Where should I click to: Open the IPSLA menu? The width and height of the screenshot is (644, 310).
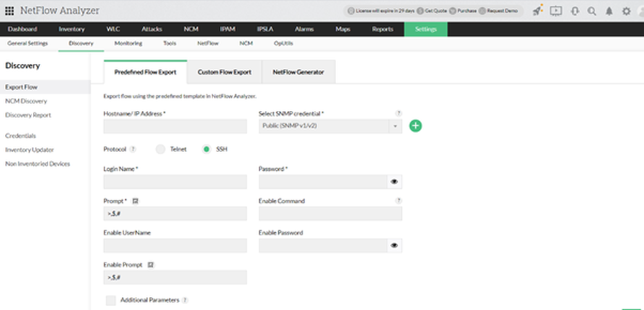click(x=265, y=29)
